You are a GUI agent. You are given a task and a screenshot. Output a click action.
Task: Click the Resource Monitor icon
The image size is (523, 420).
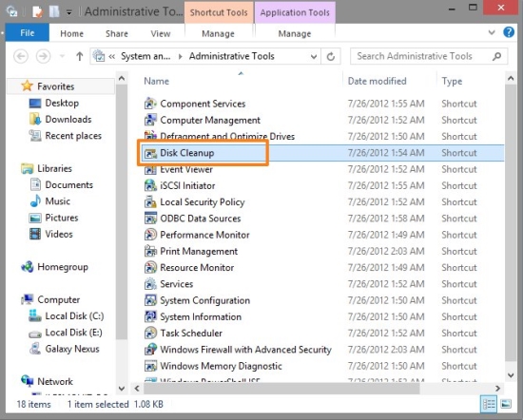tap(150, 267)
